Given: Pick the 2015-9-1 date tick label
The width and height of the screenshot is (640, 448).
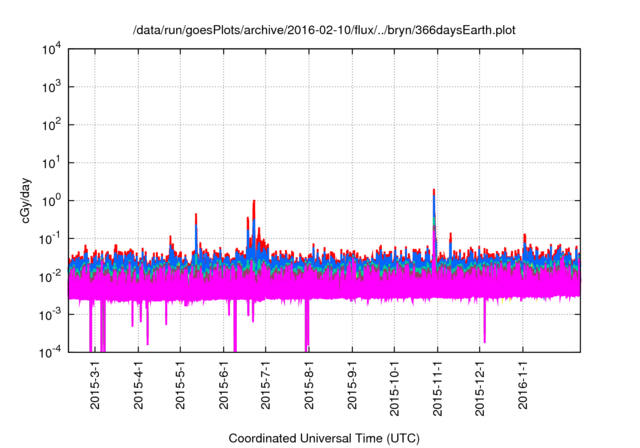Looking at the screenshot, I should click(352, 384).
